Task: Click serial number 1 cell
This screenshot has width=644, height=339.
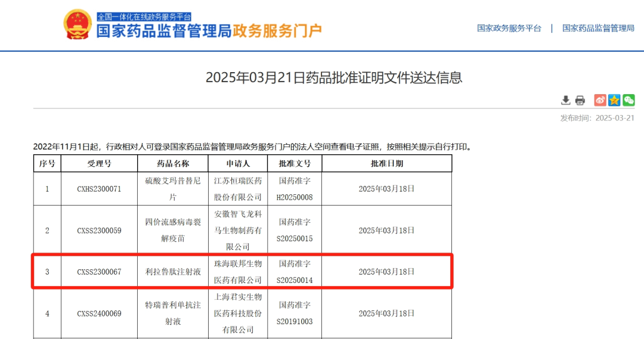Action: 47,189
